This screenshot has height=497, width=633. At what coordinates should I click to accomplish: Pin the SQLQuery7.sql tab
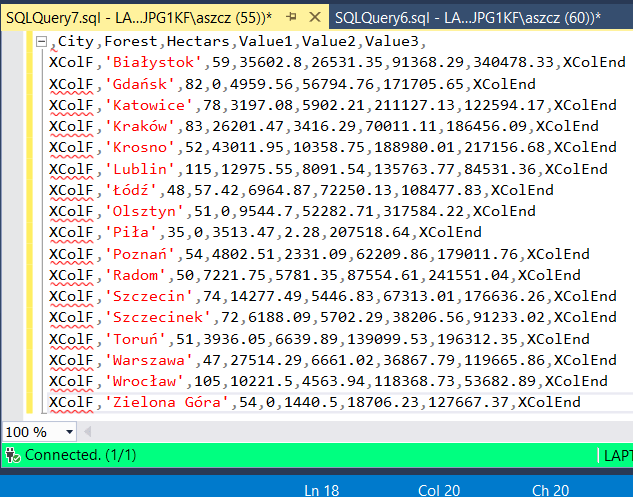[x=291, y=19]
